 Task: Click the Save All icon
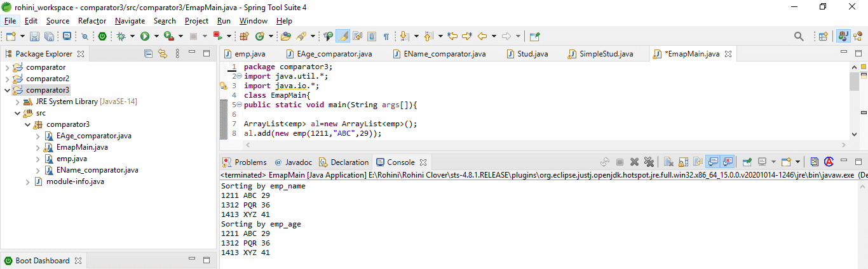(x=49, y=37)
